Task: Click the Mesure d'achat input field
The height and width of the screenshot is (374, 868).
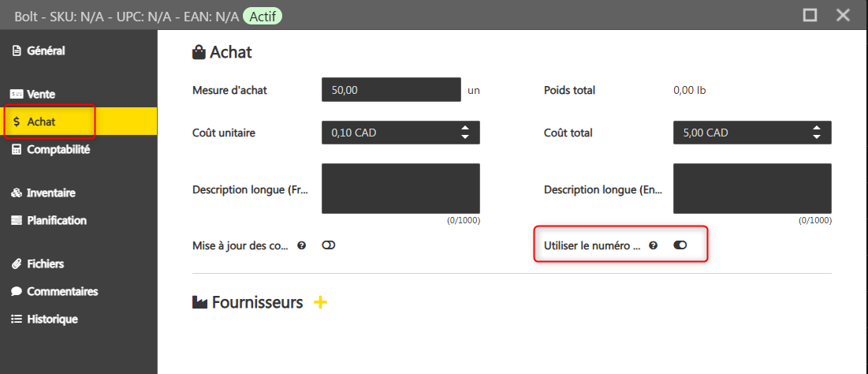Action: tap(390, 90)
